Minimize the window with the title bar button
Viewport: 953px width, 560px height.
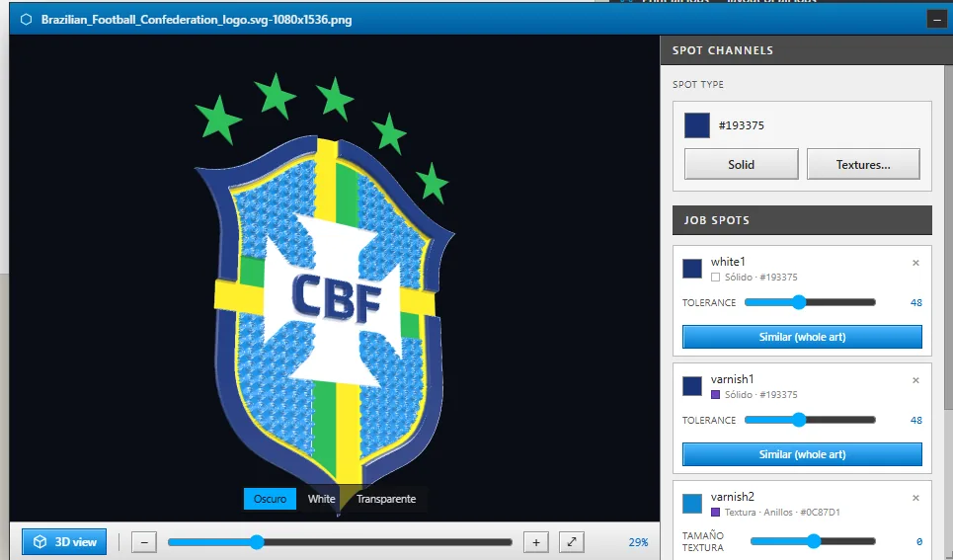coord(936,20)
